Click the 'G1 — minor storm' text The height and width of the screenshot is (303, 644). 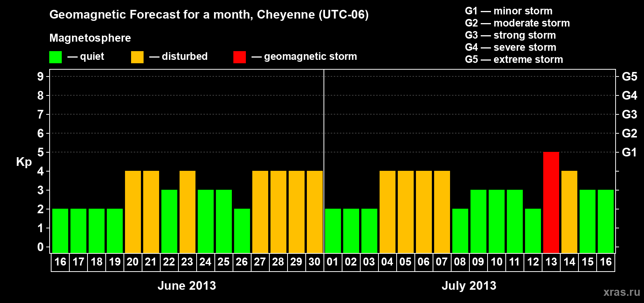coord(509,11)
